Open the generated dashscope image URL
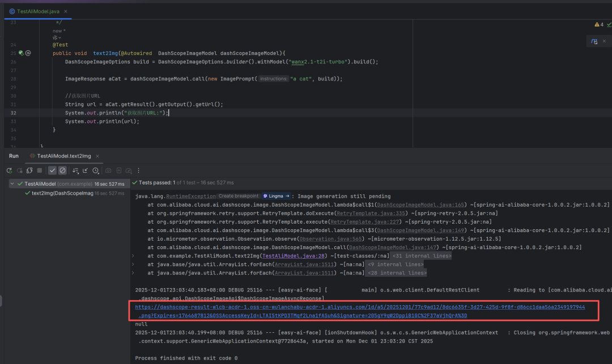The width and height of the screenshot is (612, 364). pyautogui.click(x=359, y=307)
